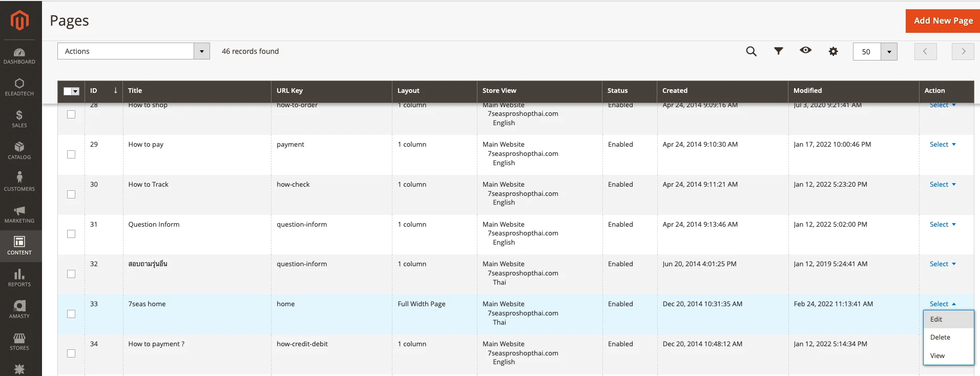Open the Eleadtech sidebar menu
The height and width of the screenshot is (376, 980).
point(19,88)
